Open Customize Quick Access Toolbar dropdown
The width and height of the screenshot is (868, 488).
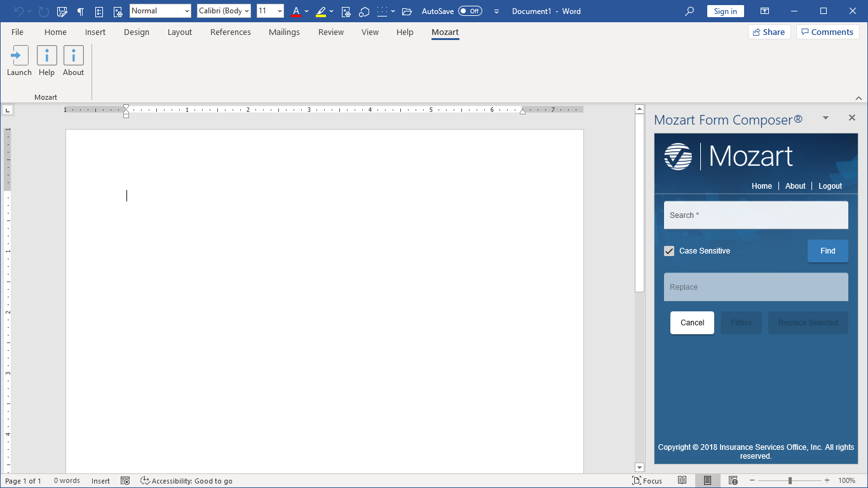[496, 11]
